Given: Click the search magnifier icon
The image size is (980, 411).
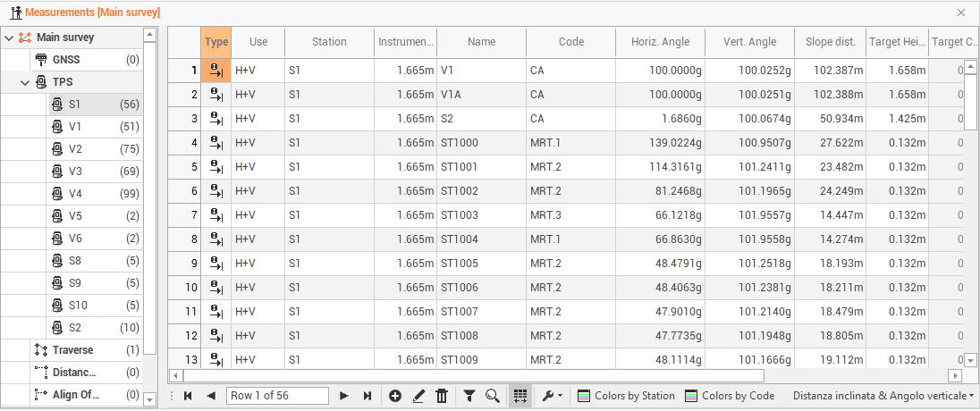Looking at the screenshot, I should click(x=492, y=396).
